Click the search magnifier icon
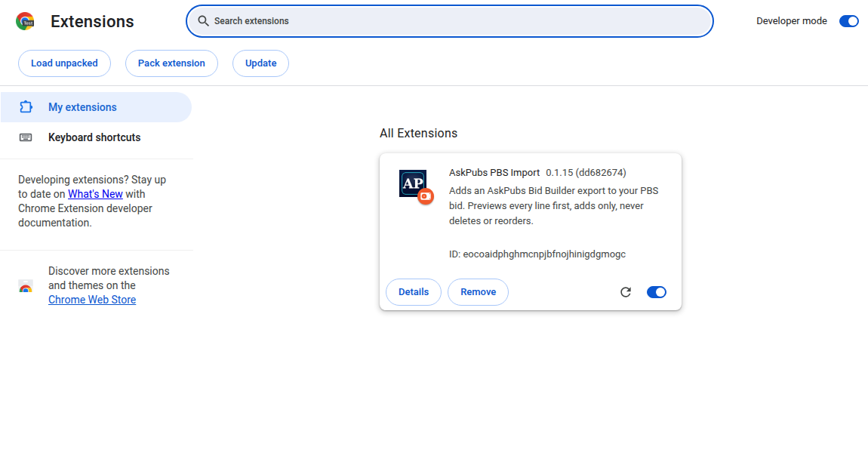Screen dimensions: 868x468 click(203, 21)
